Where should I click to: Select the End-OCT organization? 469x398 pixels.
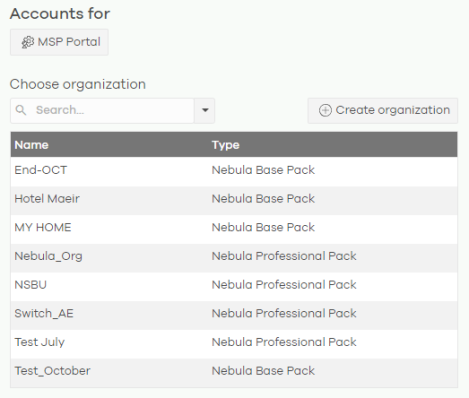pos(234,170)
